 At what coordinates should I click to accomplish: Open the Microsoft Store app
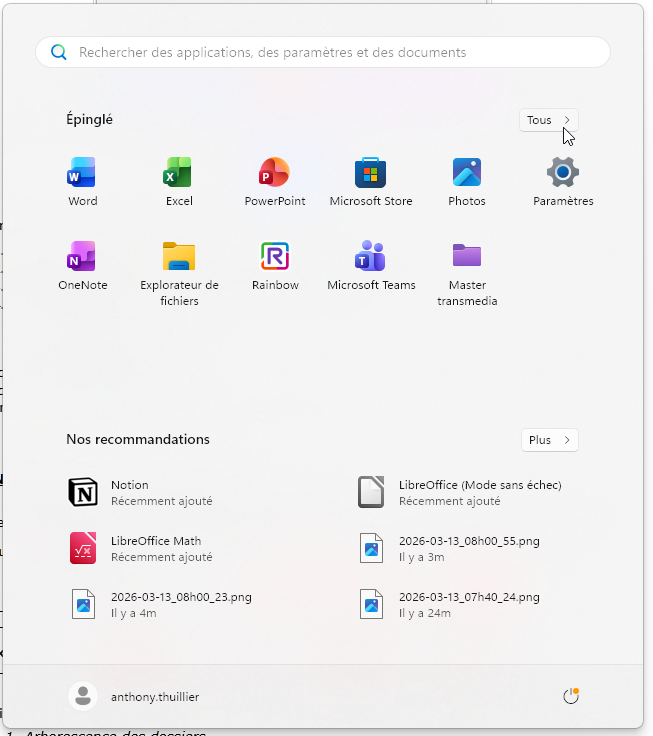coord(370,182)
